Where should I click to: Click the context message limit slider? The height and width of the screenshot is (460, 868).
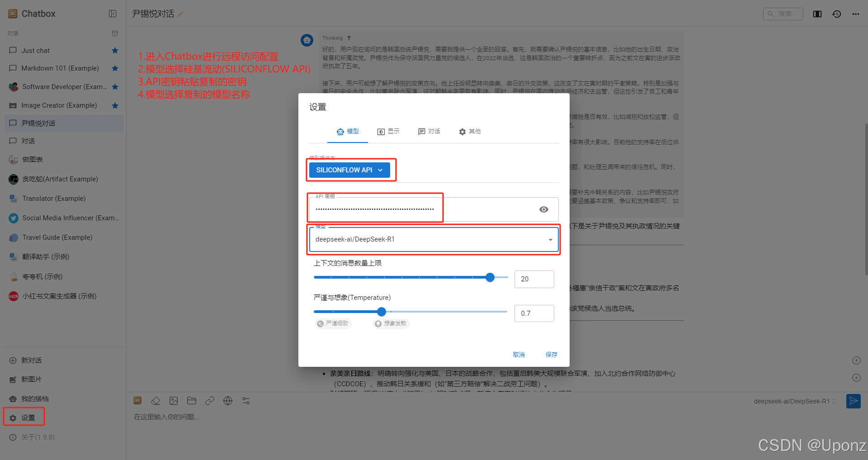pos(410,277)
